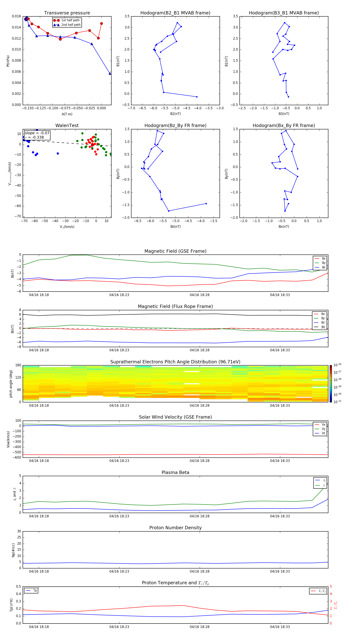Click the red circle 1st half path legend marker
Image resolution: width=351 pixels, height=644 pixels.
tap(57, 20)
